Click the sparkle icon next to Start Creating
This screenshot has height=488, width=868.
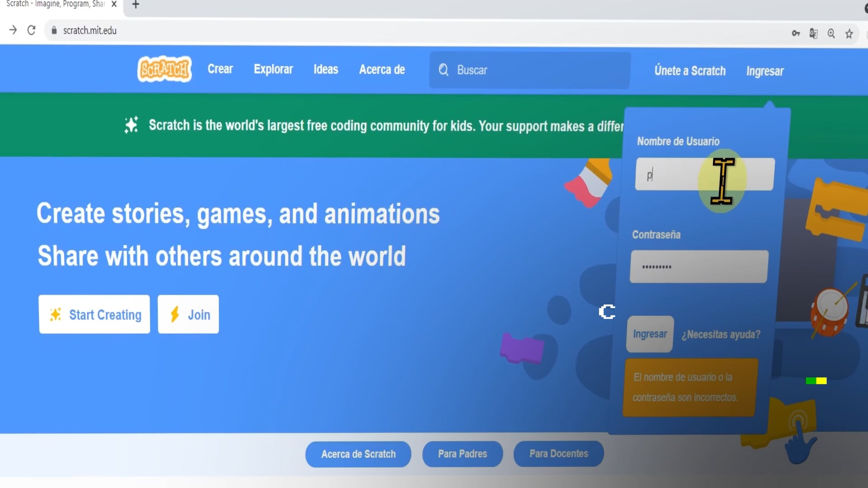[55, 314]
